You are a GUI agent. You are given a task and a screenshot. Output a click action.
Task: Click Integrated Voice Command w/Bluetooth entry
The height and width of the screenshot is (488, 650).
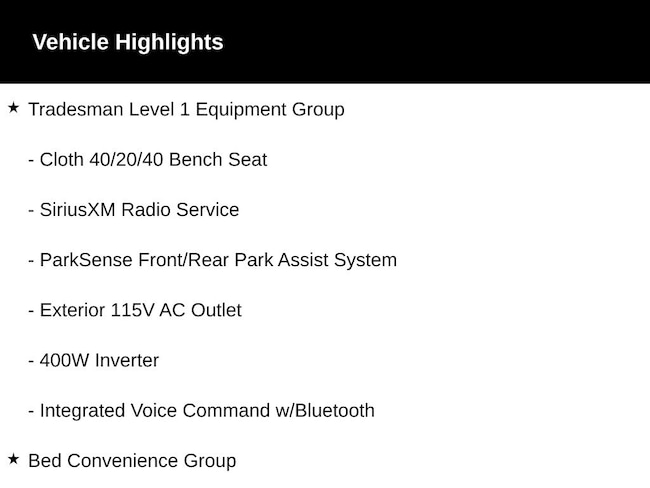click(201, 411)
